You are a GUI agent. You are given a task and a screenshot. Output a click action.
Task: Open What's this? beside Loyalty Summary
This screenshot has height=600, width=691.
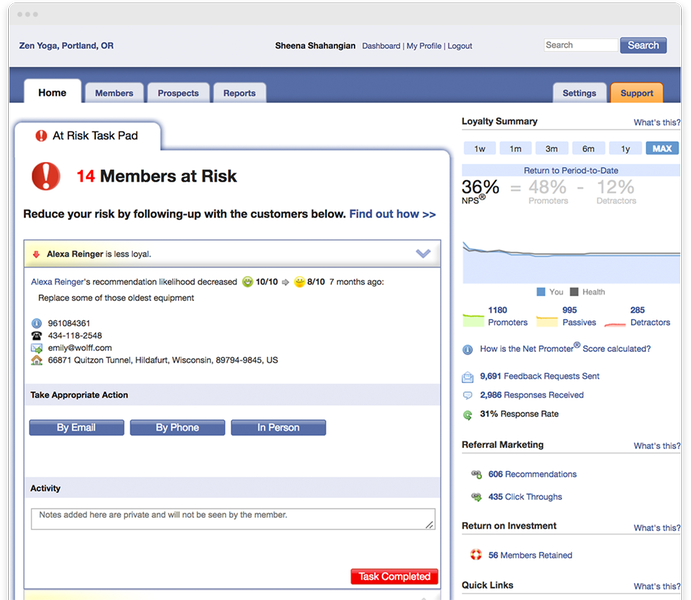[657, 123]
